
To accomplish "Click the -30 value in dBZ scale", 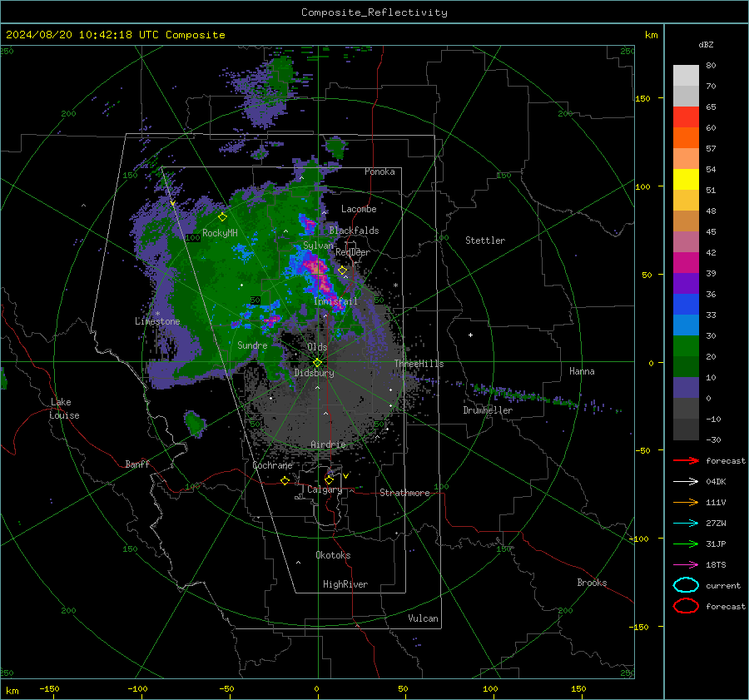I will pos(713,439).
